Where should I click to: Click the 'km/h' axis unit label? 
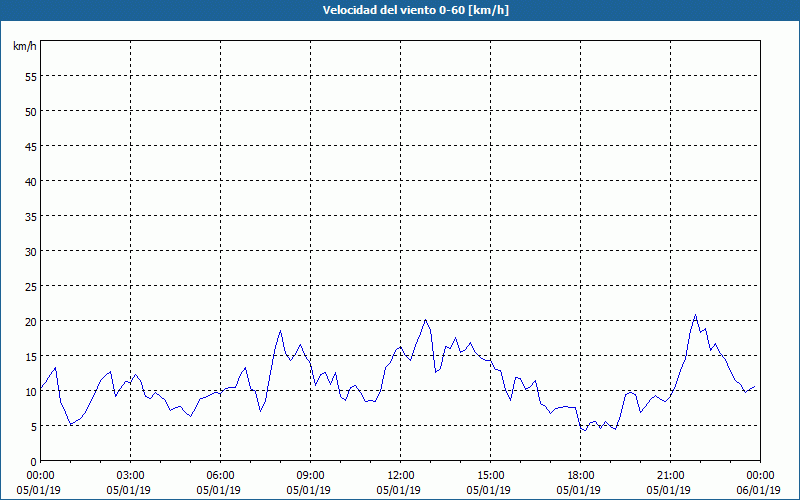(x=24, y=46)
